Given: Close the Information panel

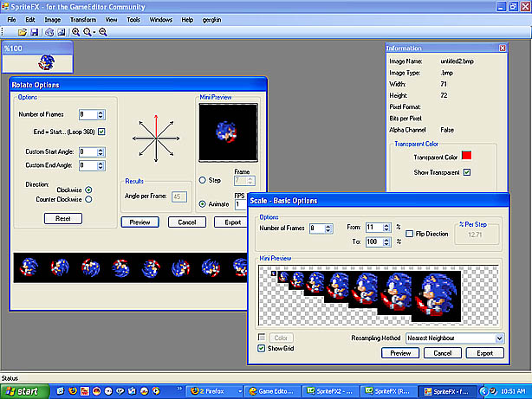Looking at the screenshot, I should (503, 48).
